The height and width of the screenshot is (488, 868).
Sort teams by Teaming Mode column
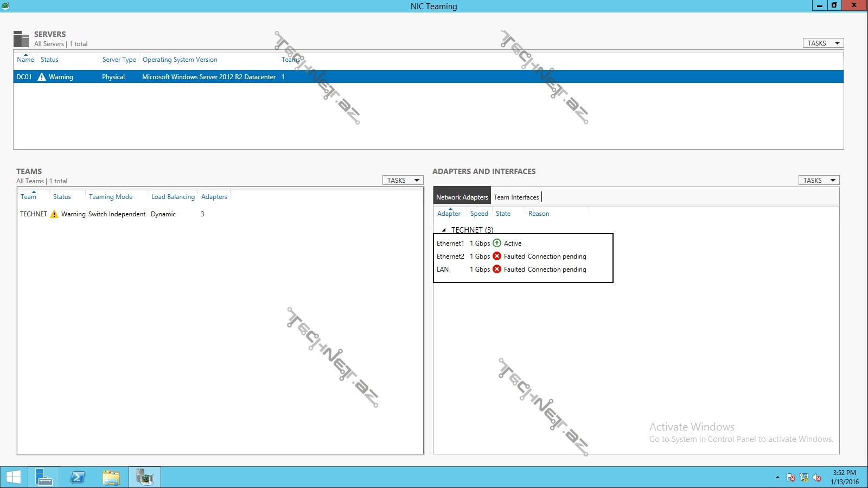click(x=111, y=197)
